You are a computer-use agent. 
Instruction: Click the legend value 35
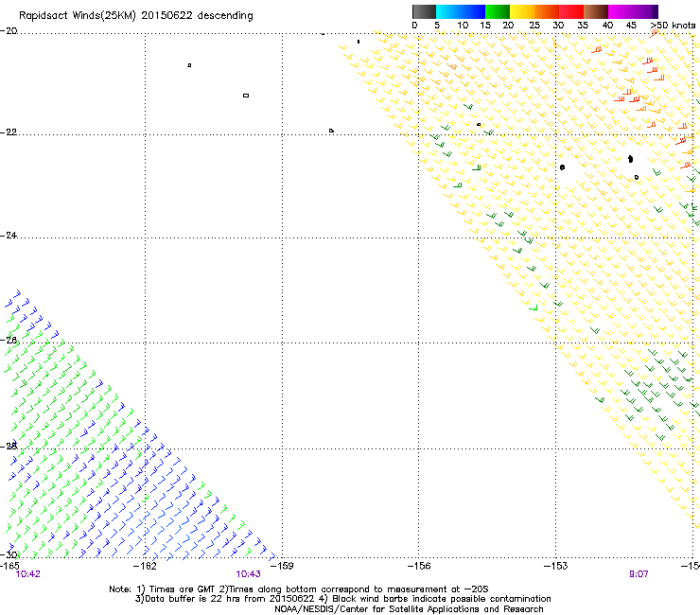(x=583, y=26)
